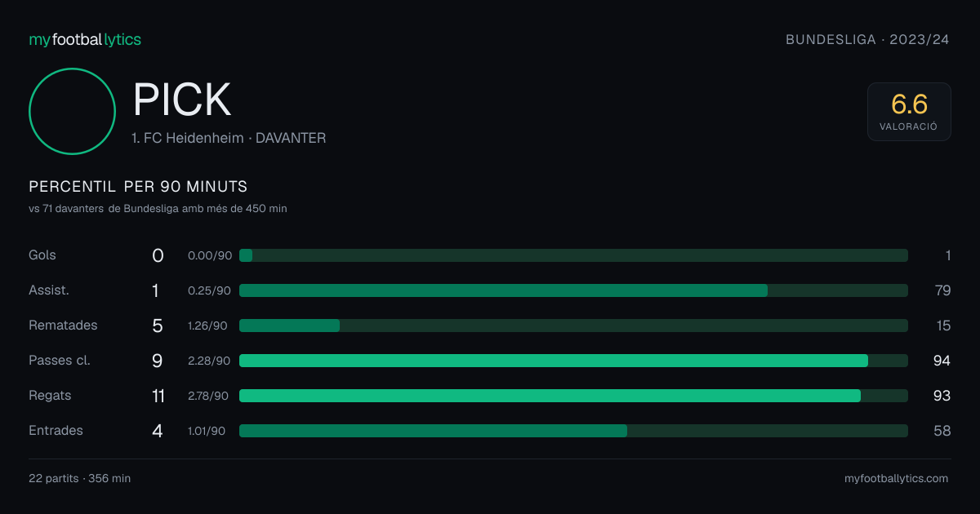Click the 1. FC Heidenheim · DAVANTER subtitle
980x514 pixels.
[x=229, y=139]
